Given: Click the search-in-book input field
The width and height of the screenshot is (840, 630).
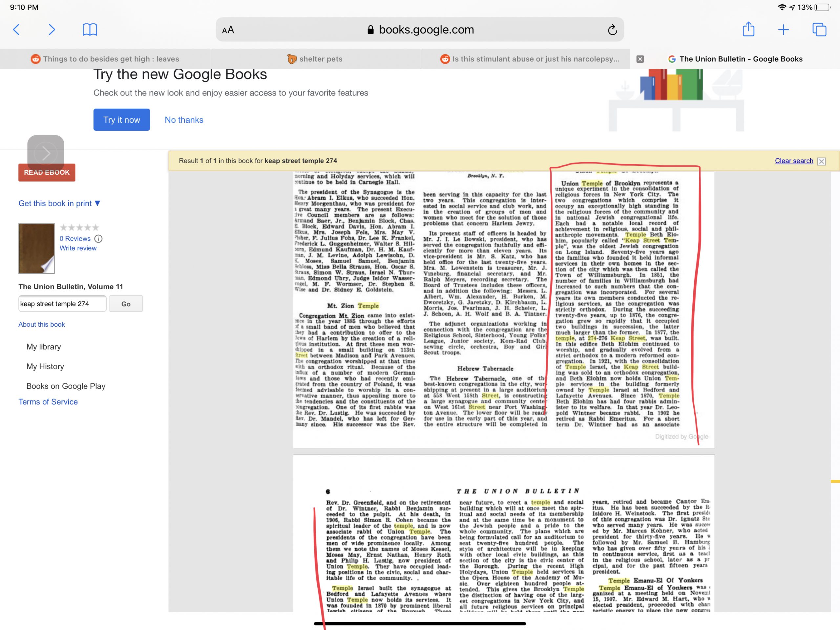Looking at the screenshot, I should pos(62,304).
